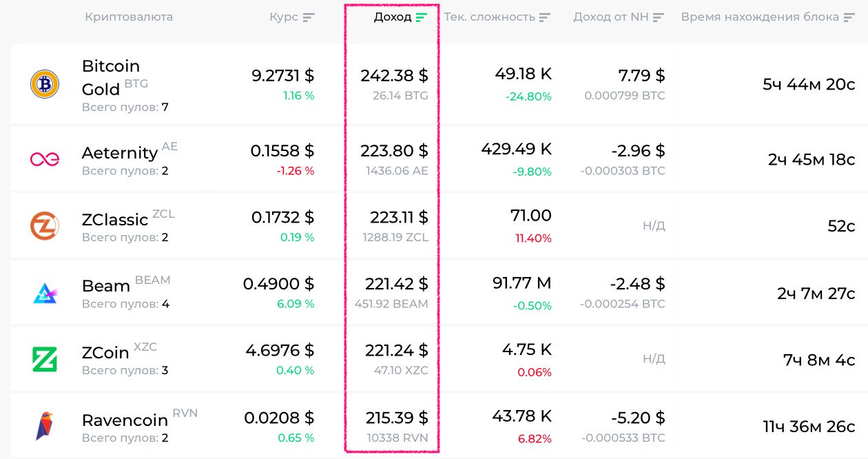Click the 4.75 K difficulty value
This screenshot has width=868, height=459.
click(x=526, y=349)
